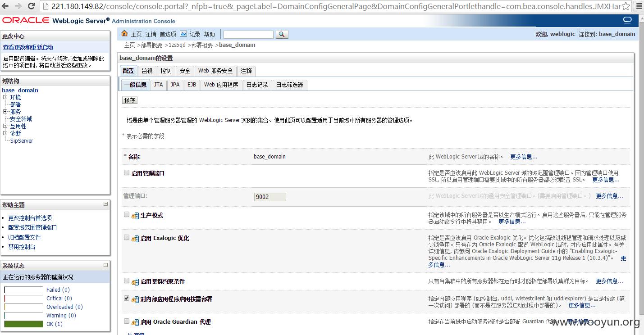This screenshot has height=335, width=644.
Task: Open the 日志筛选器 subtab
Action: pyautogui.click(x=290, y=85)
